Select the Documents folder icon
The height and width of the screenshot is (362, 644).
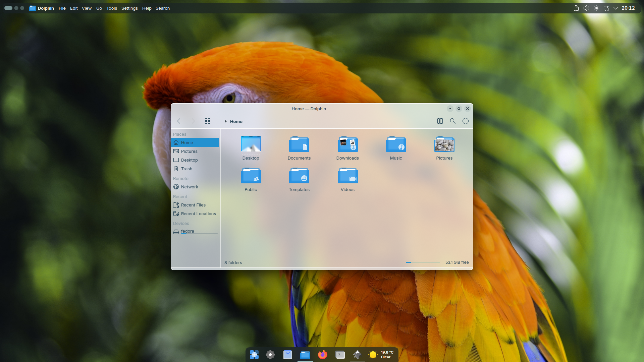coord(299,144)
